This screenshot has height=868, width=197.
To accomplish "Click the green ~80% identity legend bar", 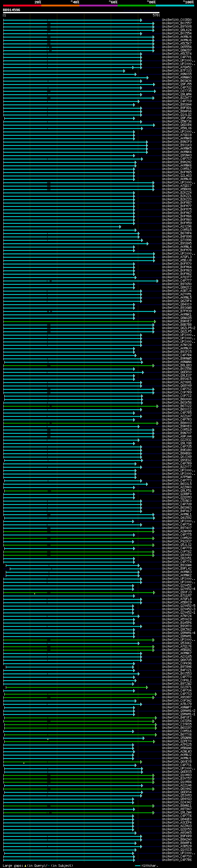I will tap(137, 6).
